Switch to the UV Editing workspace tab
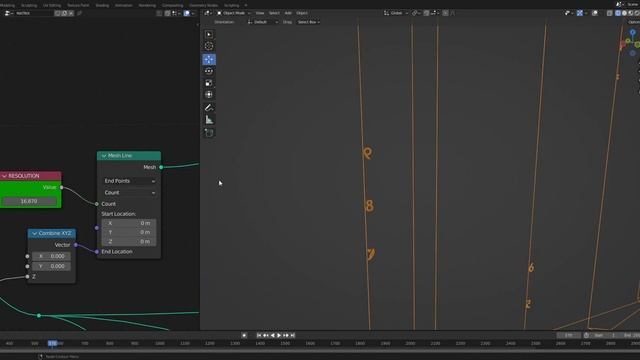The image size is (640, 360). pyautogui.click(x=52, y=5)
